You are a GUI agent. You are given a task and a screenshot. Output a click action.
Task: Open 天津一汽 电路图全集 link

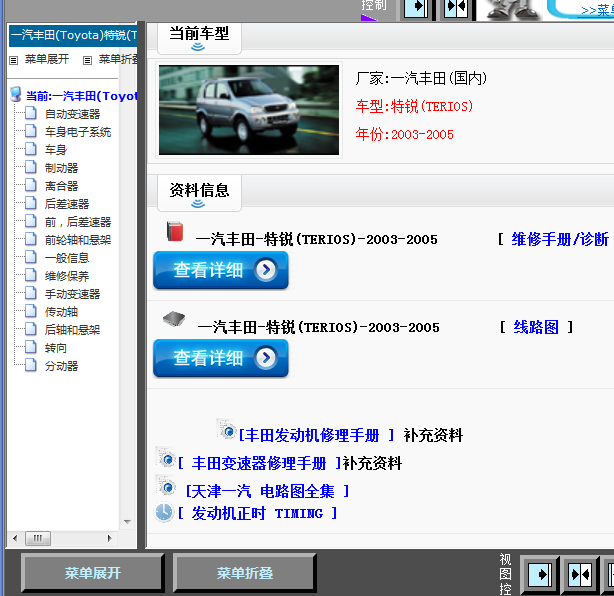click(267, 491)
